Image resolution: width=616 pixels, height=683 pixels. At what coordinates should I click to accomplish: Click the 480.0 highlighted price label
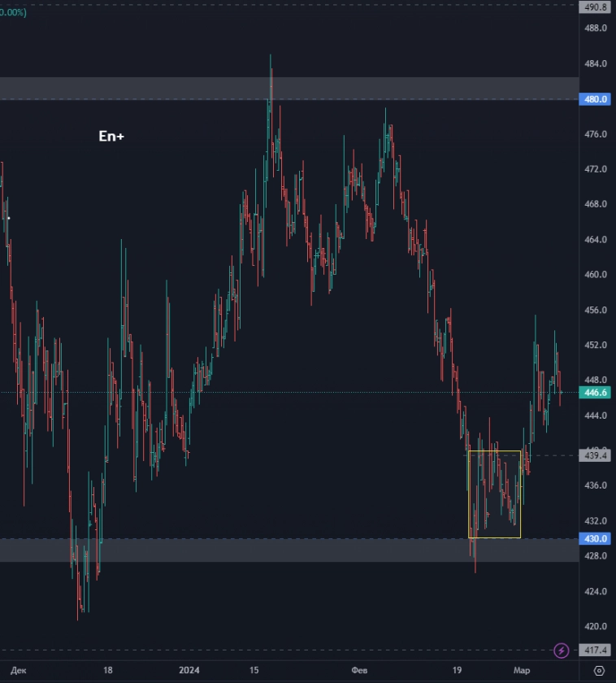click(x=596, y=99)
